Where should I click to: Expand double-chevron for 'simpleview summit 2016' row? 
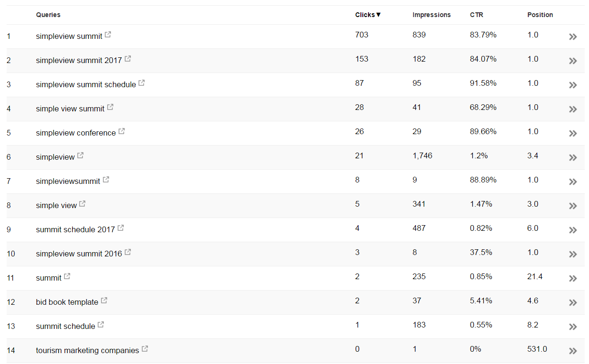573,255
